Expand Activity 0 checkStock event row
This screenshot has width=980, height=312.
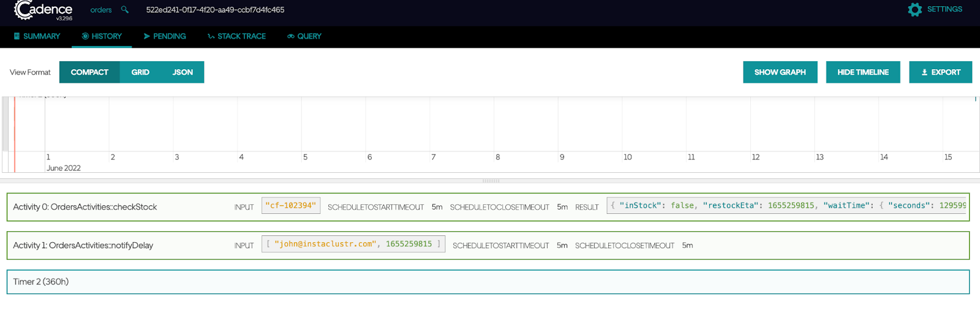(85, 207)
